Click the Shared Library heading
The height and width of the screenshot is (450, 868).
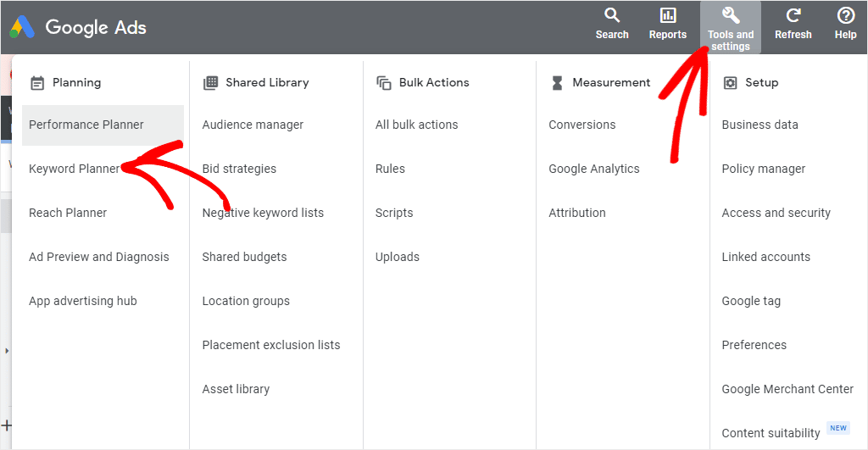pos(267,82)
